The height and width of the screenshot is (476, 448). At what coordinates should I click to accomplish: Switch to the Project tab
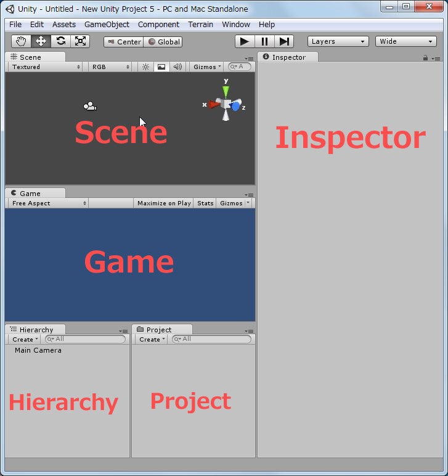point(159,329)
